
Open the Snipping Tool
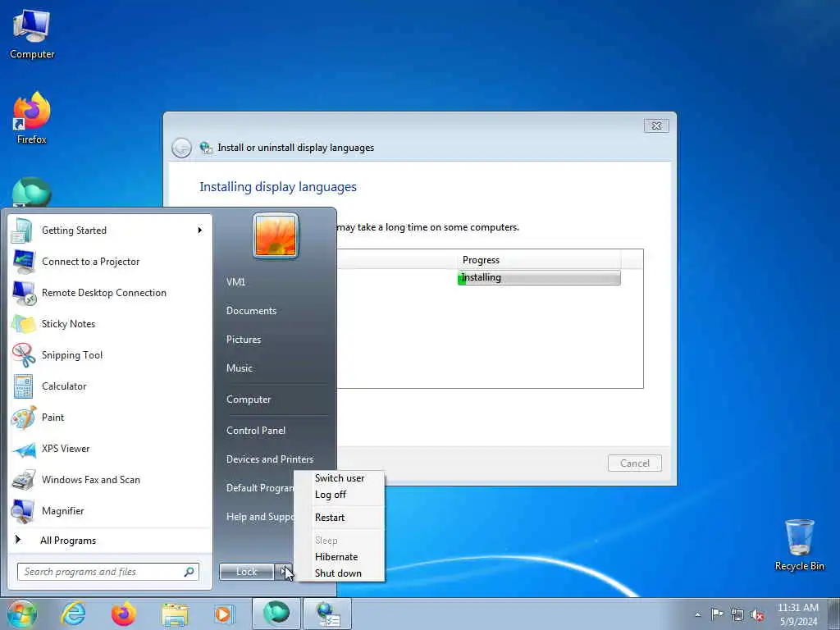pos(111,354)
